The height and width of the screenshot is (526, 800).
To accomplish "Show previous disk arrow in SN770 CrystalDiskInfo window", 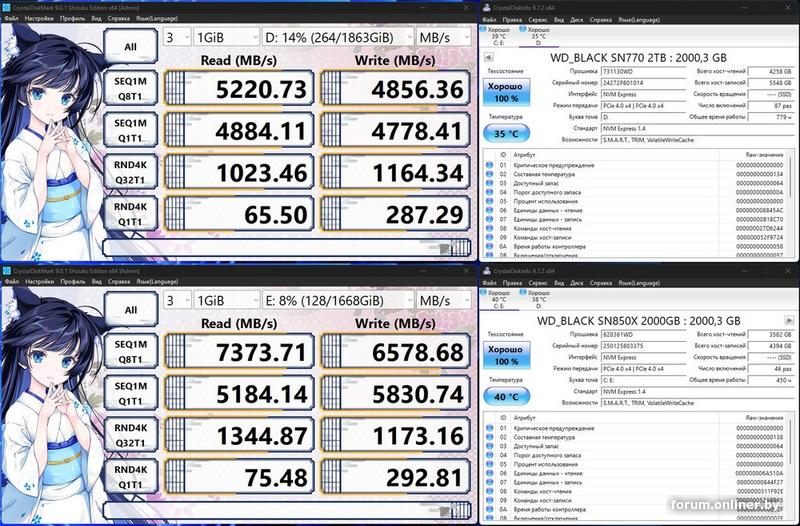I will pyautogui.click(x=488, y=57).
